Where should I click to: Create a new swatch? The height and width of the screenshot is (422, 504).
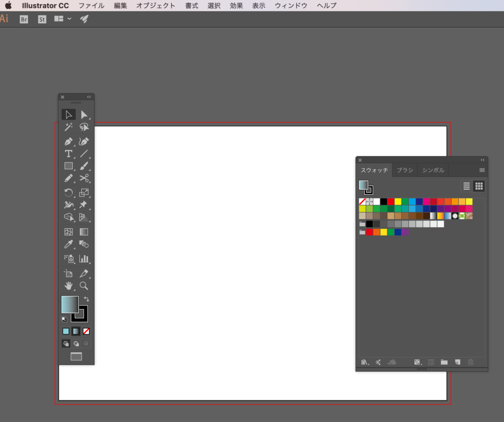point(457,362)
